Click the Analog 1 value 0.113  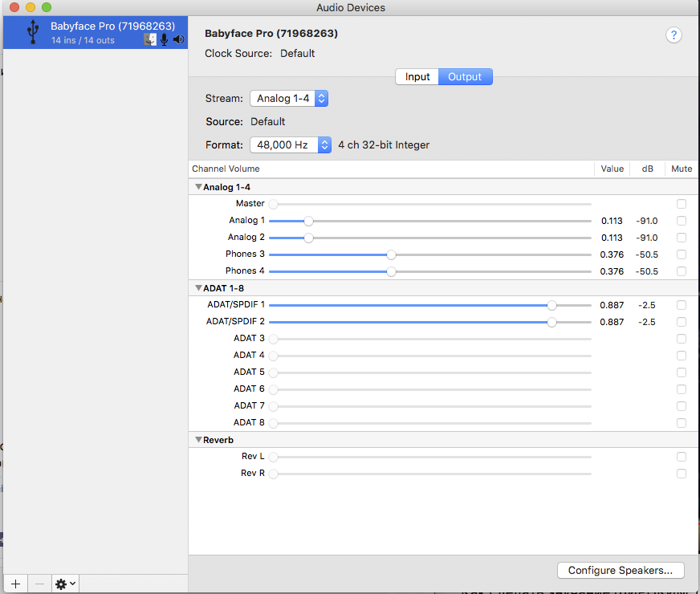click(612, 221)
